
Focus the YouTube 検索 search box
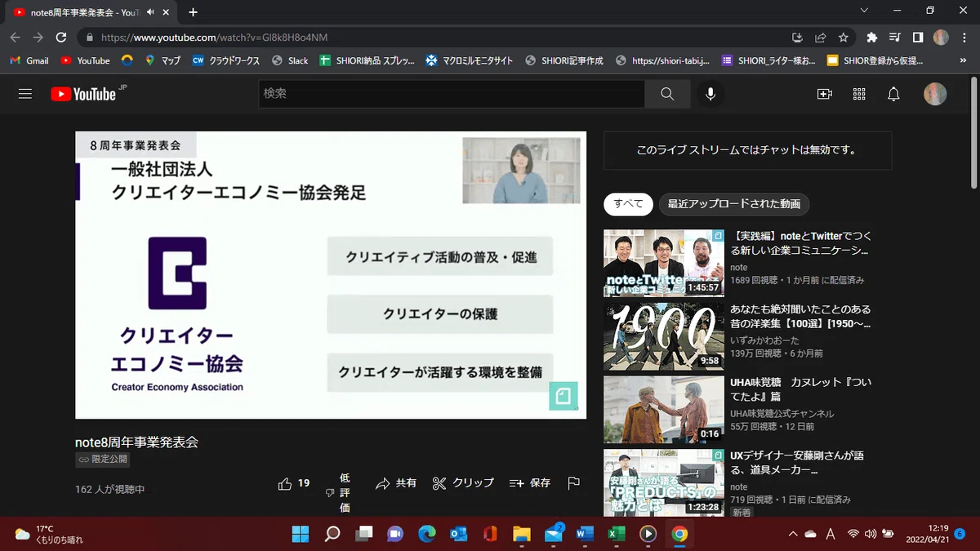452,94
